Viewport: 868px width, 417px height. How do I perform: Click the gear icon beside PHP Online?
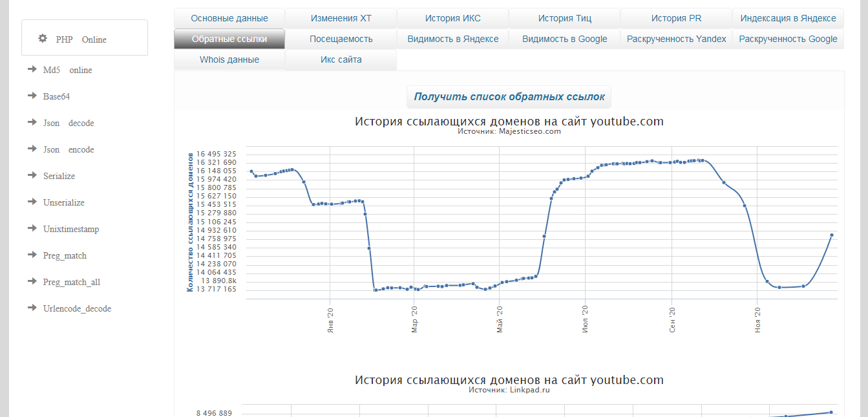pos(43,38)
